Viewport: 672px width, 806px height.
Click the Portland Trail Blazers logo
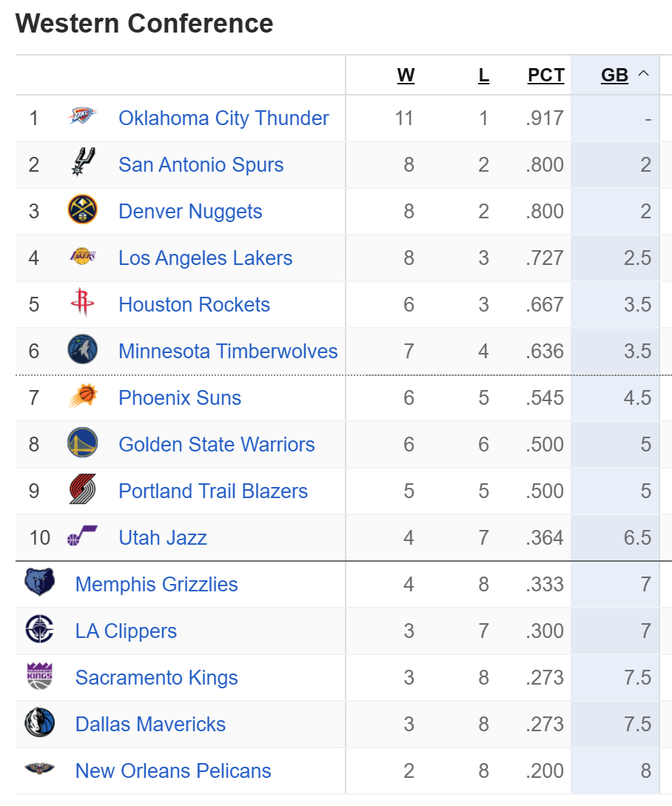click(x=82, y=490)
